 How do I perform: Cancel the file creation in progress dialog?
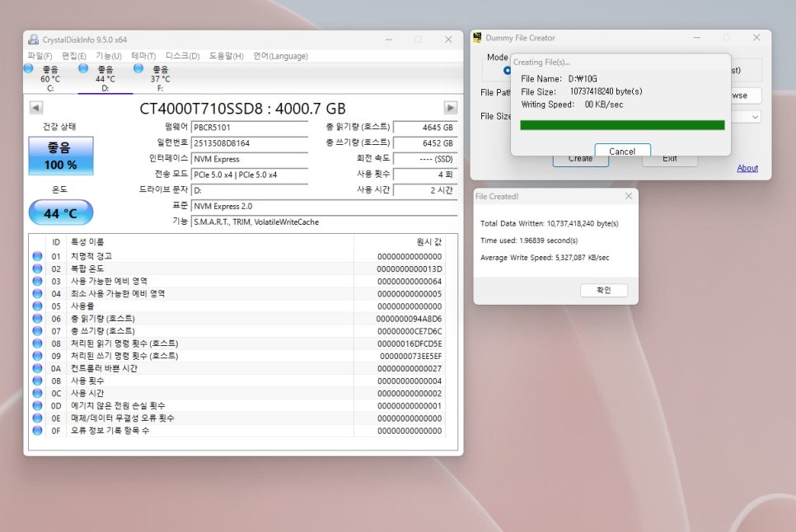(x=622, y=151)
